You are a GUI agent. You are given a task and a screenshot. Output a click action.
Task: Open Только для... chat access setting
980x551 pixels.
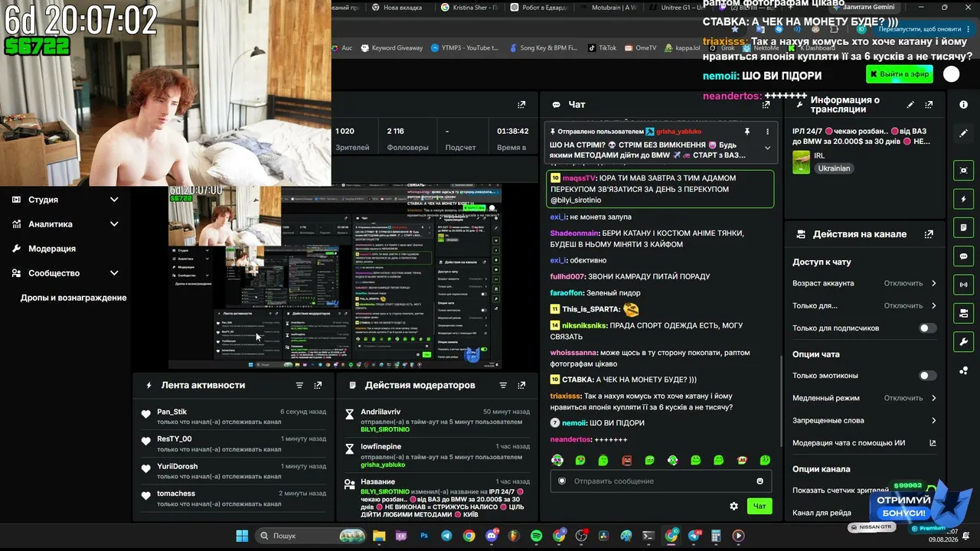tap(864, 306)
